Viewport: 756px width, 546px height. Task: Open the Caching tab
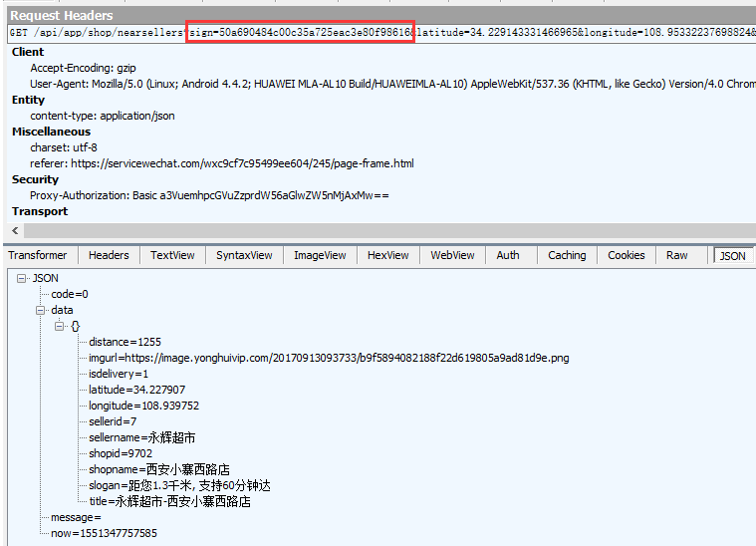(567, 255)
